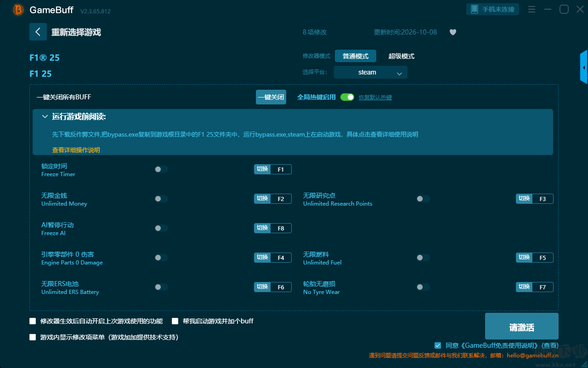Screen dimensions: 588x368
Task: Click the F4 hotkey field for Engine Parts
Action: click(281, 258)
